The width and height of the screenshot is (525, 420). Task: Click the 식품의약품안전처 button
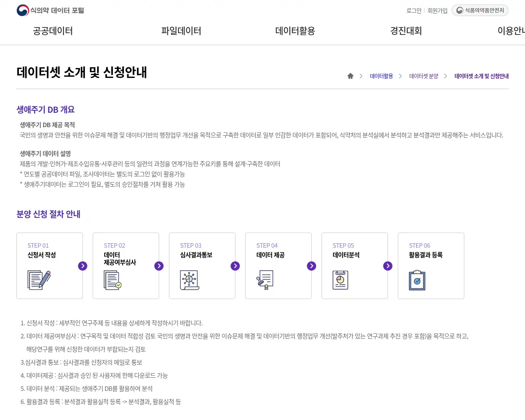[480, 10]
